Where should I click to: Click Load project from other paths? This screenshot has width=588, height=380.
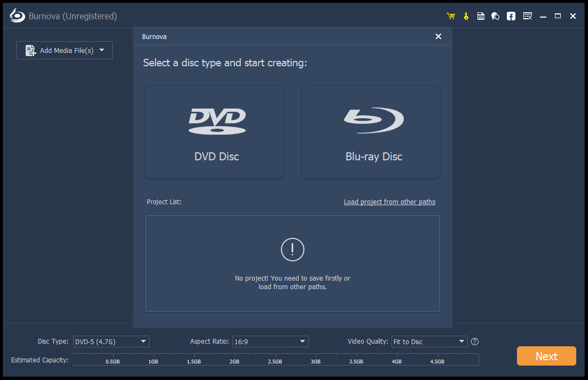pos(390,202)
